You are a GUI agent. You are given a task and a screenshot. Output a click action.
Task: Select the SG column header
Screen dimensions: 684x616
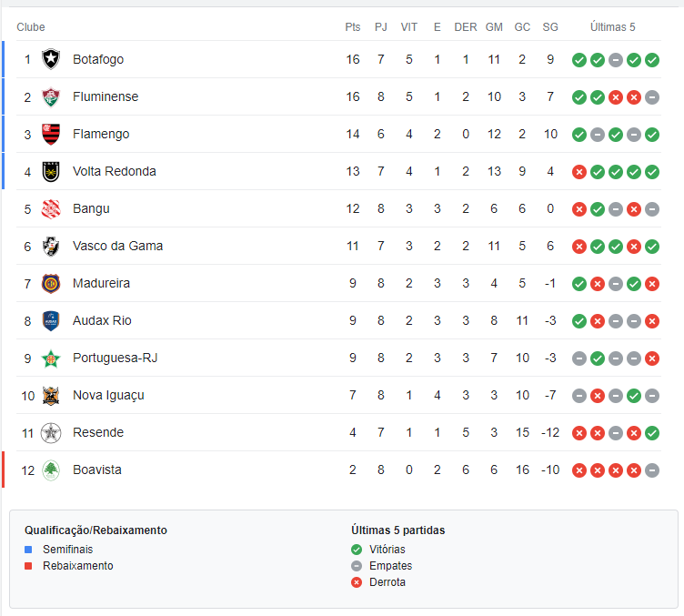[x=550, y=27]
